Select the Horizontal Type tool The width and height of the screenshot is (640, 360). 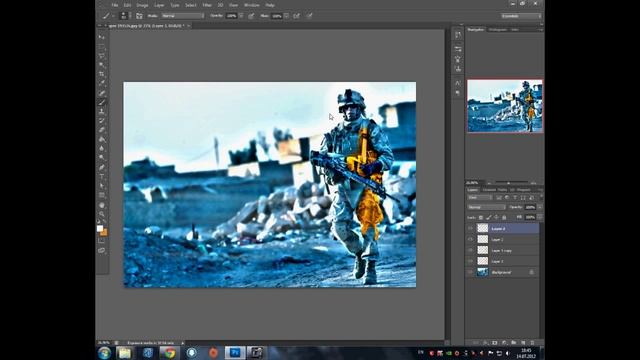tap(102, 176)
